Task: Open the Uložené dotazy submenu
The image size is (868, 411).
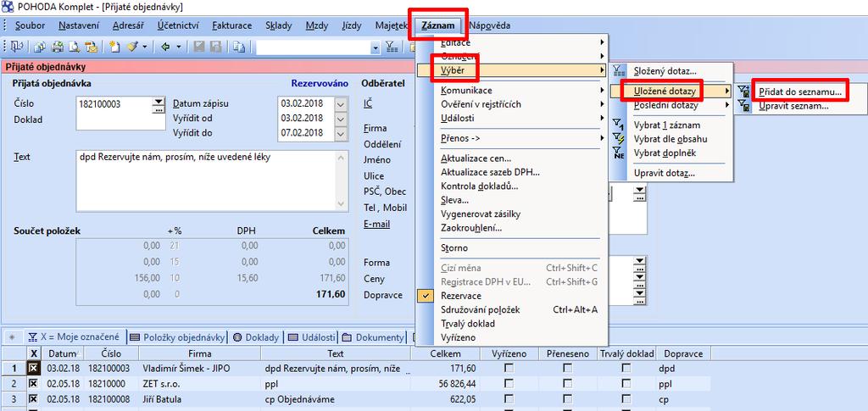Action: pyautogui.click(x=672, y=91)
